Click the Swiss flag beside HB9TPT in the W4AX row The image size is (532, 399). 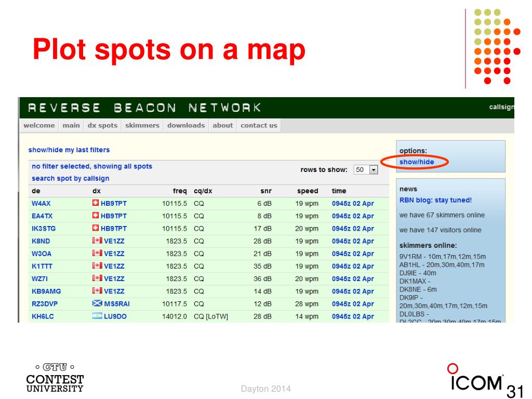pos(96,203)
